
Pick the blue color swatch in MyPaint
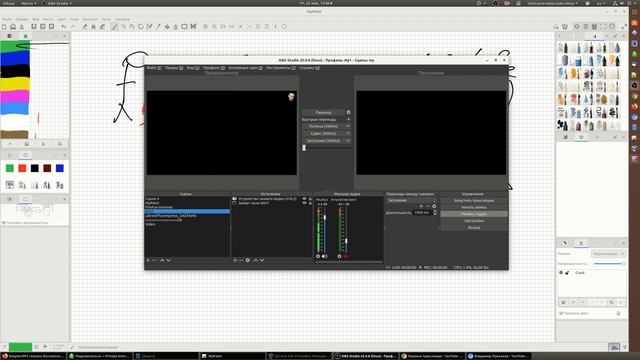60,168
